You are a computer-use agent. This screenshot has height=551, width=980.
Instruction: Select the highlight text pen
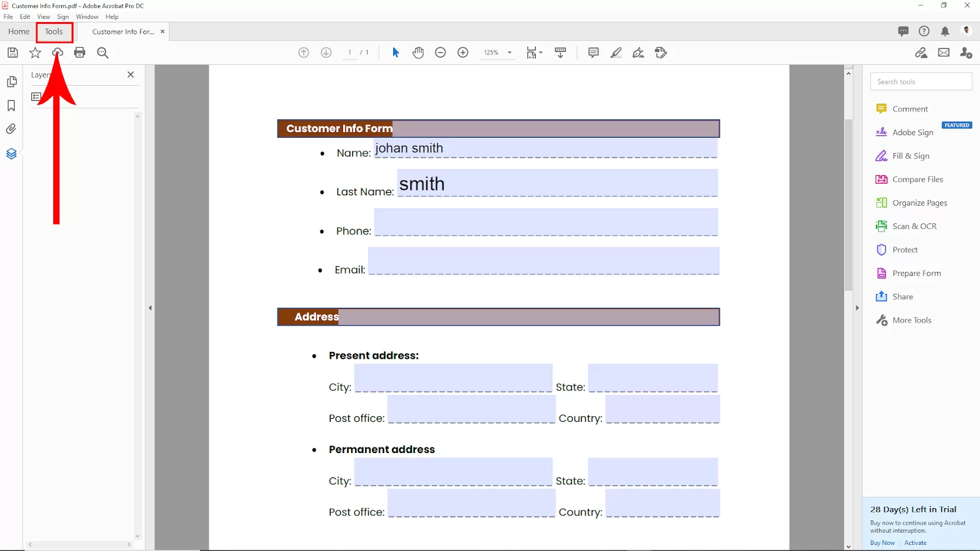(616, 53)
